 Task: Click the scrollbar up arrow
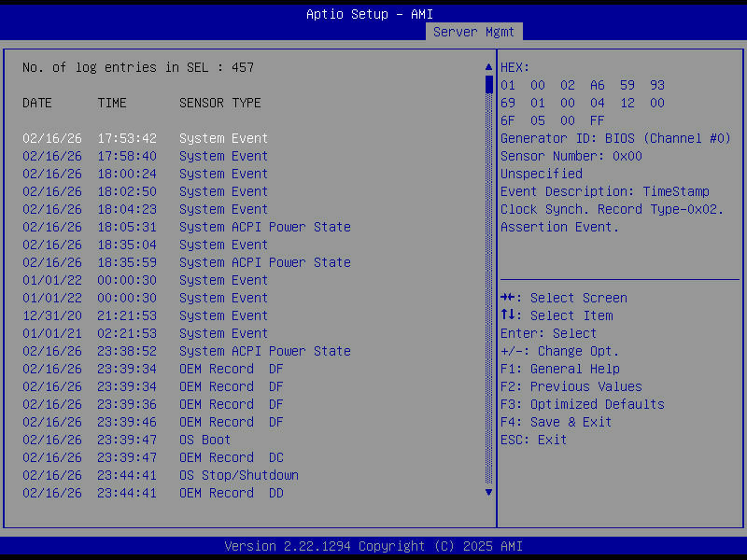(x=487, y=66)
